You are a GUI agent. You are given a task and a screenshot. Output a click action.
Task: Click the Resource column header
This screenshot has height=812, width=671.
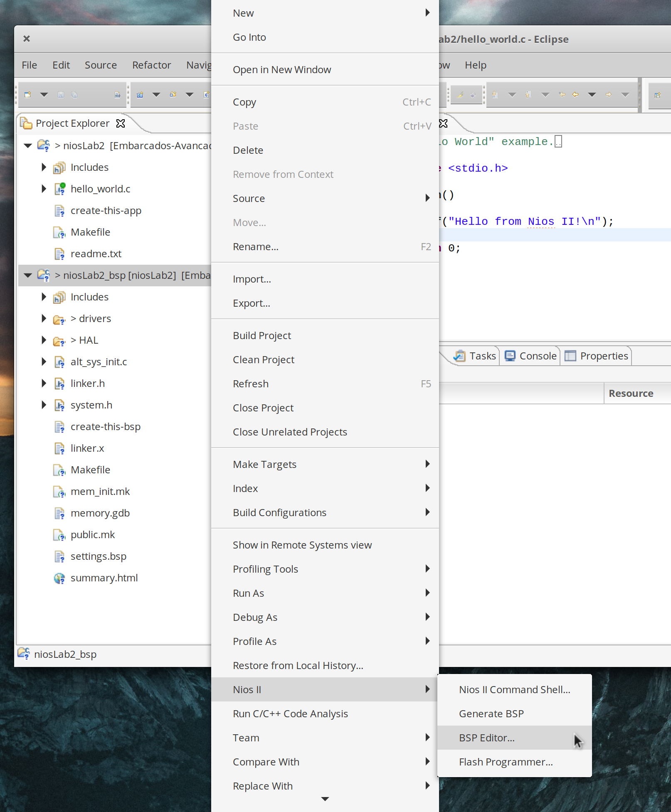tap(631, 394)
